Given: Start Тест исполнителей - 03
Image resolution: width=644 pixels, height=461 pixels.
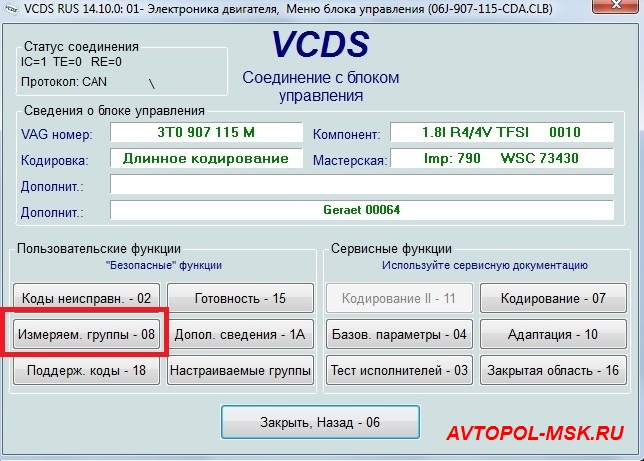Looking at the screenshot, I should point(399,370).
